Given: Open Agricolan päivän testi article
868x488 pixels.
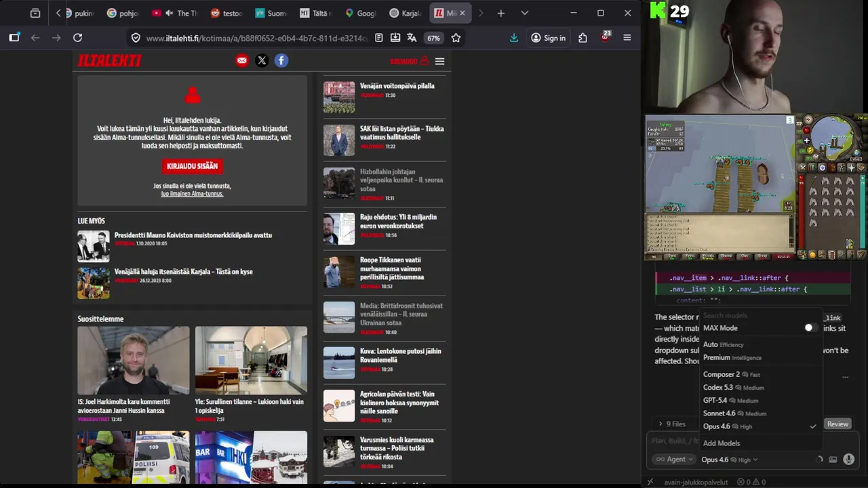Looking at the screenshot, I should tap(399, 403).
